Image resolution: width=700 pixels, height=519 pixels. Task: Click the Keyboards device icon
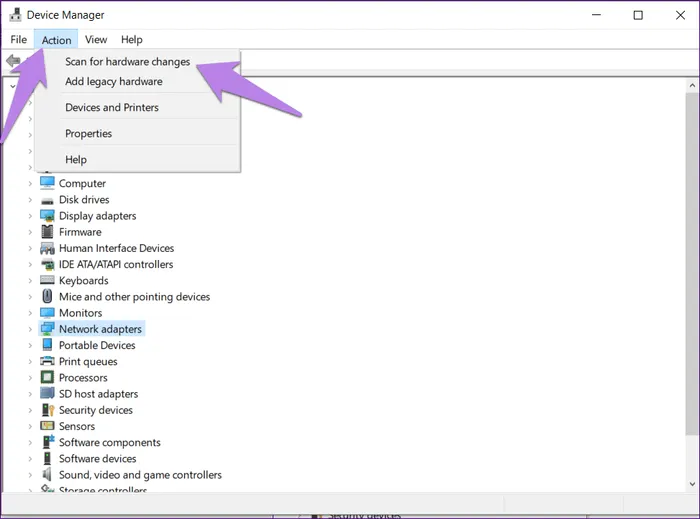coord(47,281)
